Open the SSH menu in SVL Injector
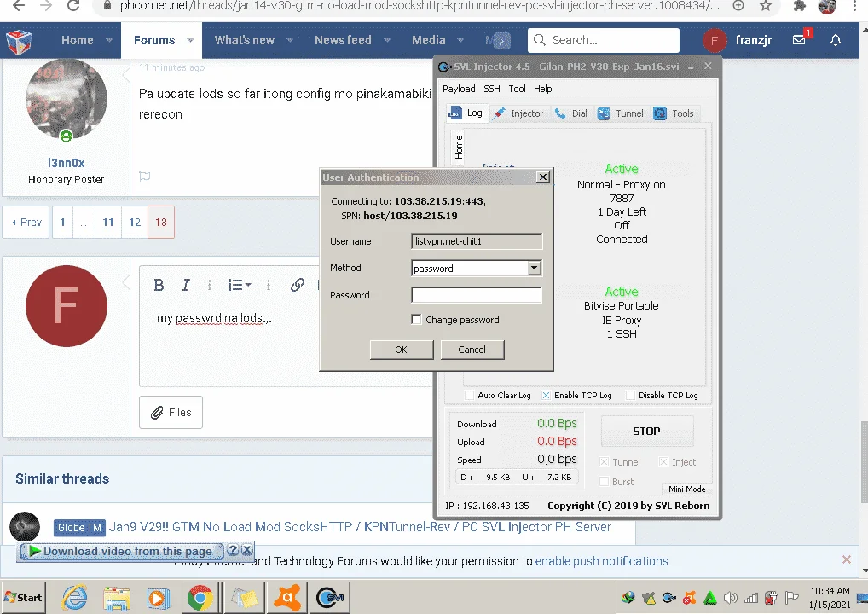Viewport: 868px width, 614px height. [x=492, y=89]
